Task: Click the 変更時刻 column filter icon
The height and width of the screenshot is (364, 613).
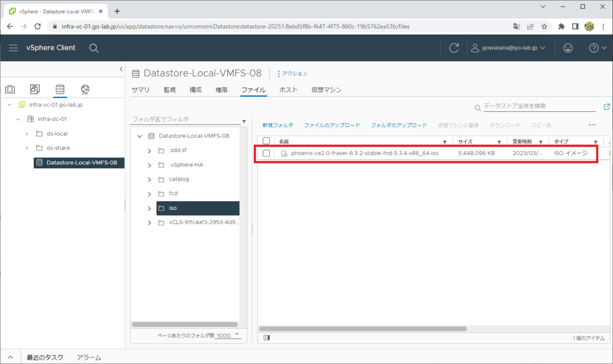Action: click(x=540, y=142)
